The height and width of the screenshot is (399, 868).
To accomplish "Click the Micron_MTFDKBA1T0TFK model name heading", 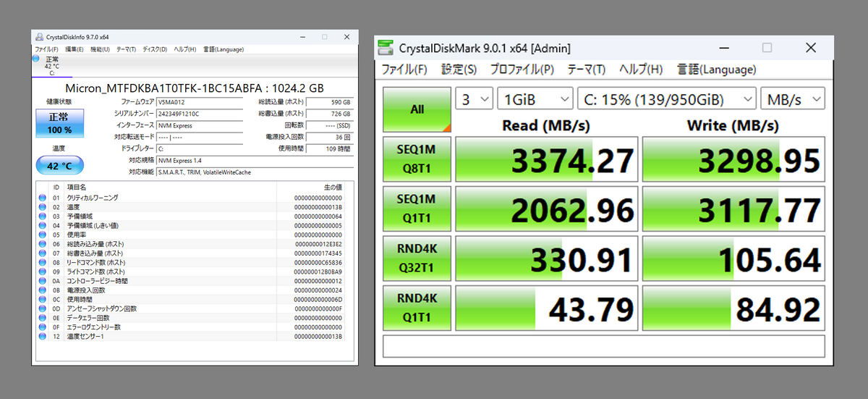I will pos(195,87).
